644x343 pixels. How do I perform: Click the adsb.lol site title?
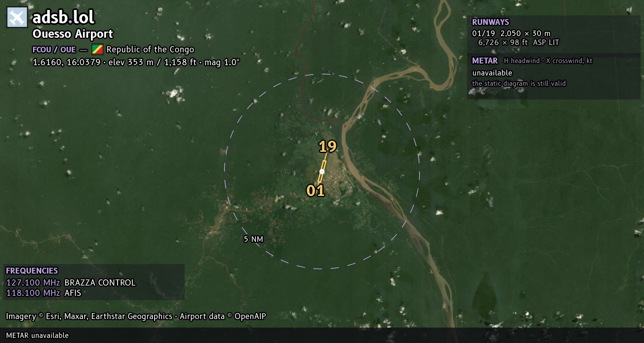pyautogui.click(x=64, y=18)
